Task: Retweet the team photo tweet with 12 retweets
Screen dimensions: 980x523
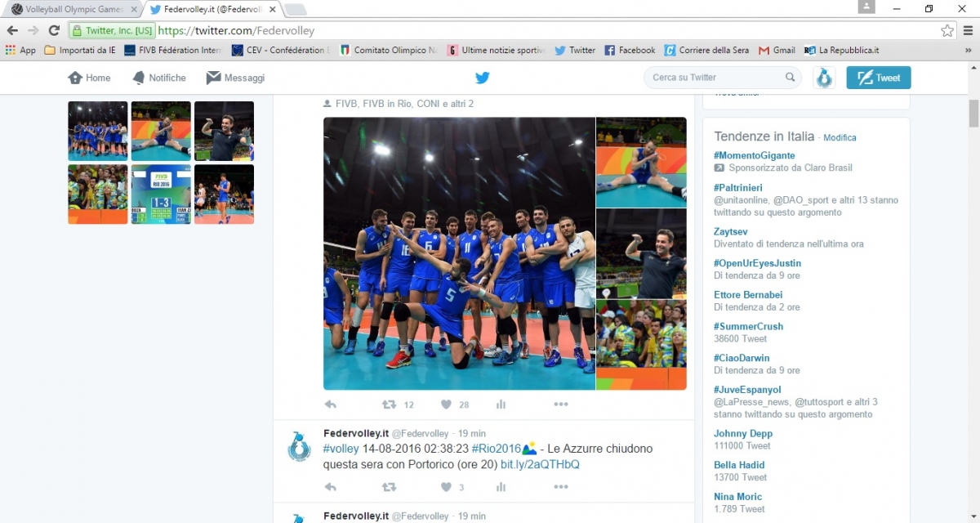Action: [390, 405]
